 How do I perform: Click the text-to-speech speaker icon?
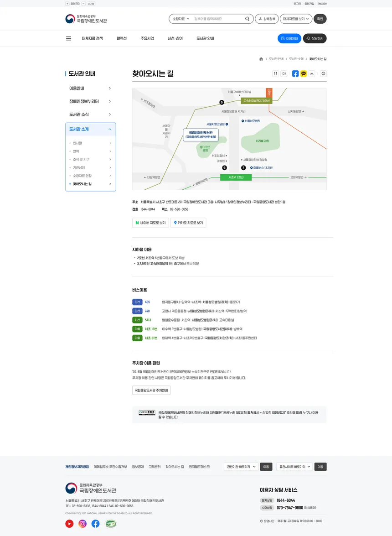284,73
